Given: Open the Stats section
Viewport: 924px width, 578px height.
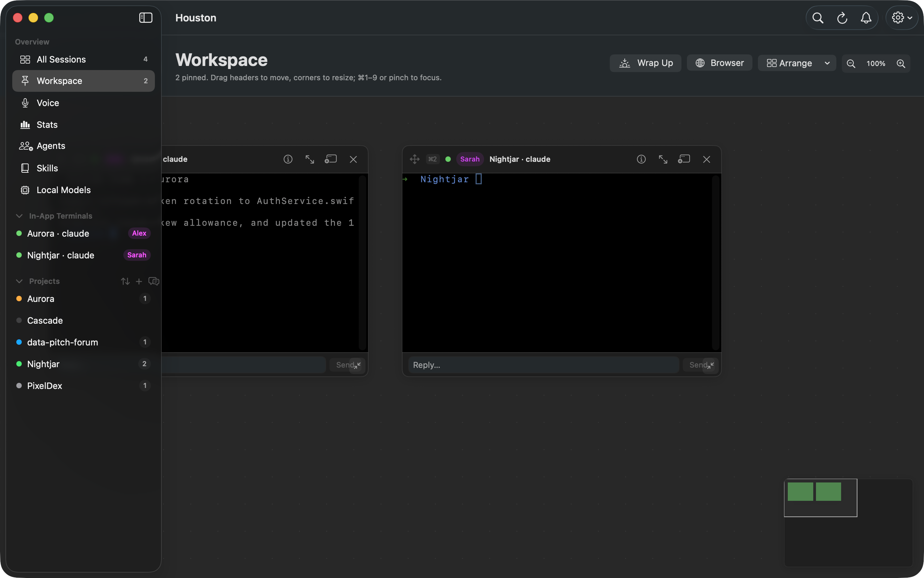Looking at the screenshot, I should (83, 125).
